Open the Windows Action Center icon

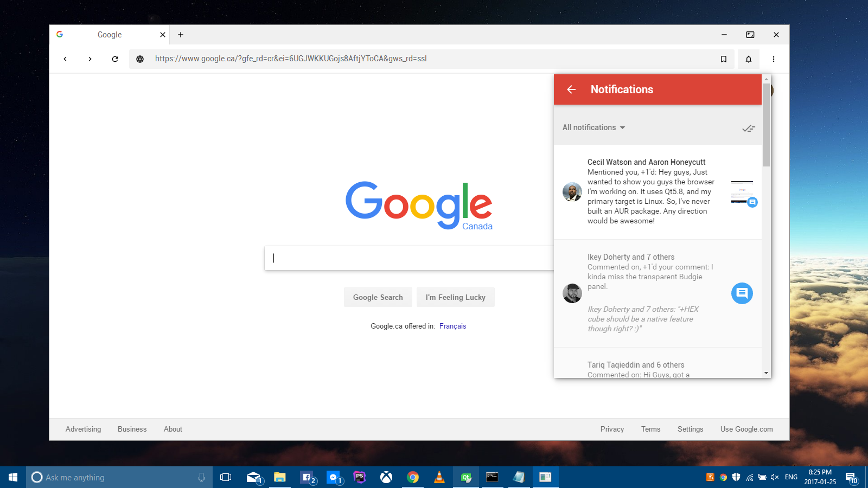tap(852, 477)
